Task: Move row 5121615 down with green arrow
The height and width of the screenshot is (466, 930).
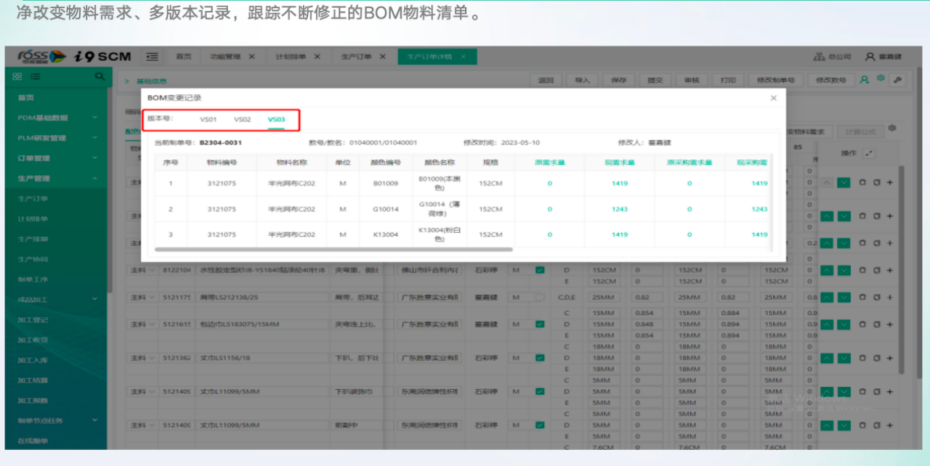Action: pyautogui.click(x=843, y=325)
